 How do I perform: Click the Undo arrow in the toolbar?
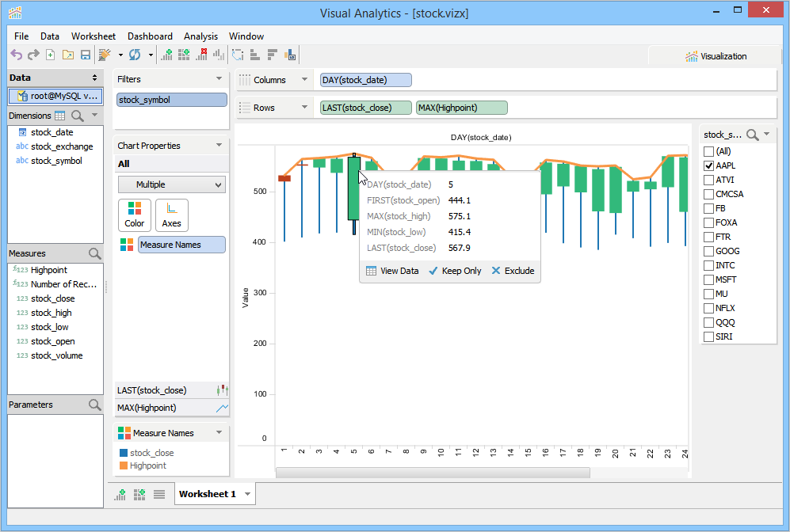pyautogui.click(x=17, y=55)
